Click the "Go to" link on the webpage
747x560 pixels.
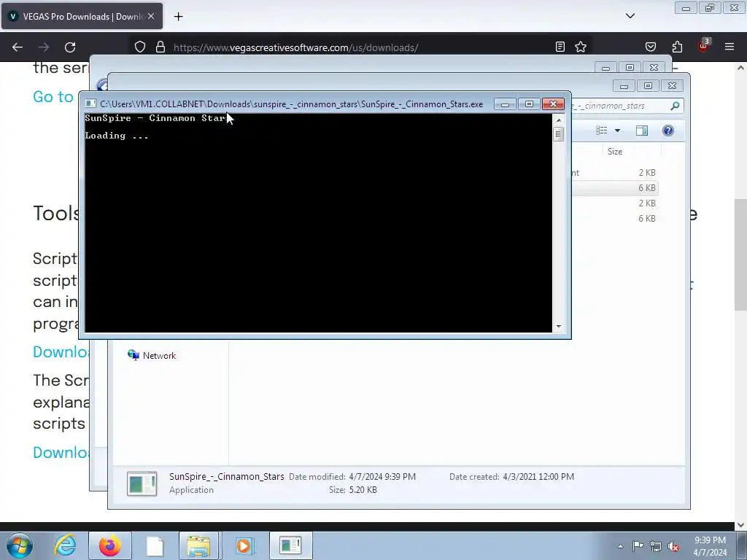click(53, 97)
